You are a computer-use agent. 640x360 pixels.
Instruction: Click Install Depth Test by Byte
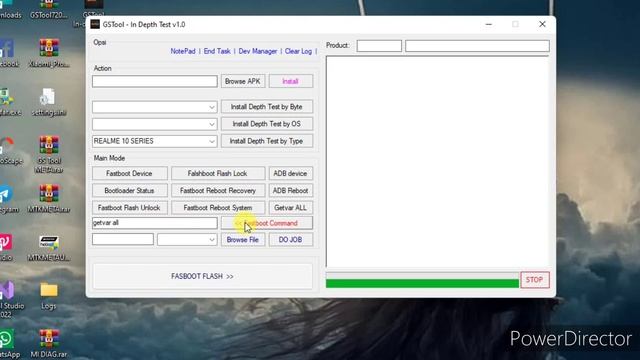[x=267, y=107]
